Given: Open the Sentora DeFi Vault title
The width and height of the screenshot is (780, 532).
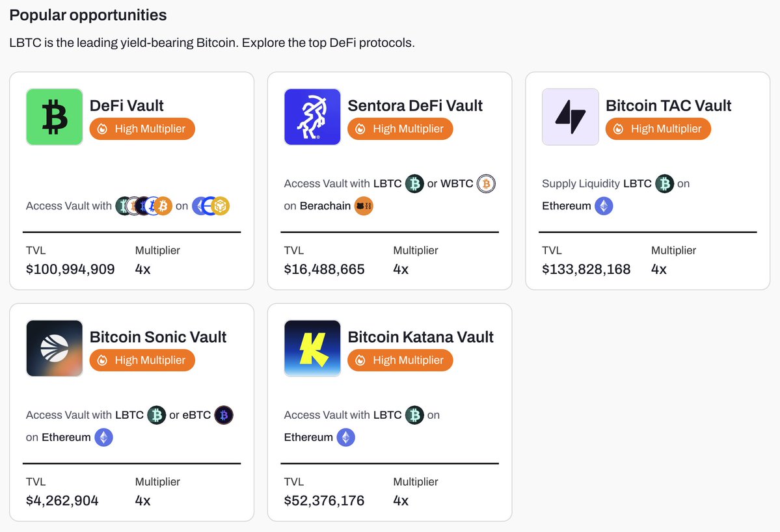Looking at the screenshot, I should [x=415, y=105].
